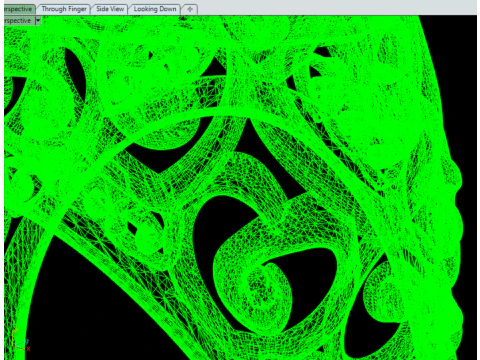The image size is (480, 360).
Task: Switch to the Side View tab
Action: pos(110,9)
